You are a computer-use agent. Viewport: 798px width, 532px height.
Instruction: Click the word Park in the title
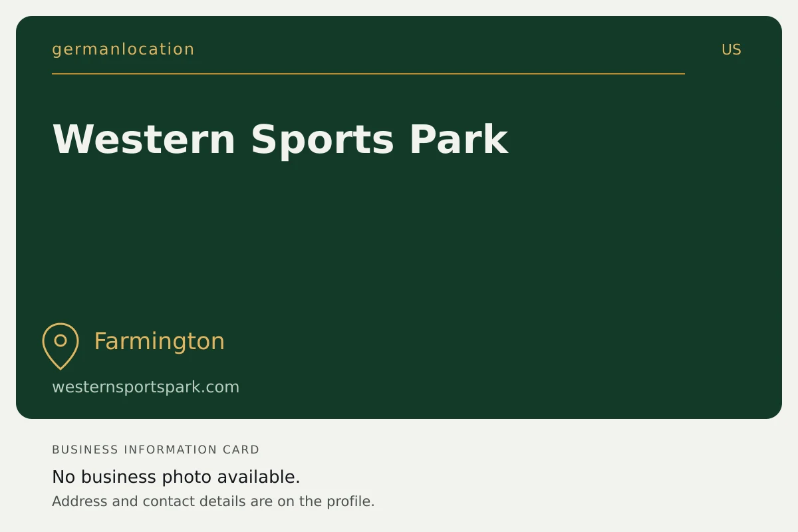click(x=459, y=140)
